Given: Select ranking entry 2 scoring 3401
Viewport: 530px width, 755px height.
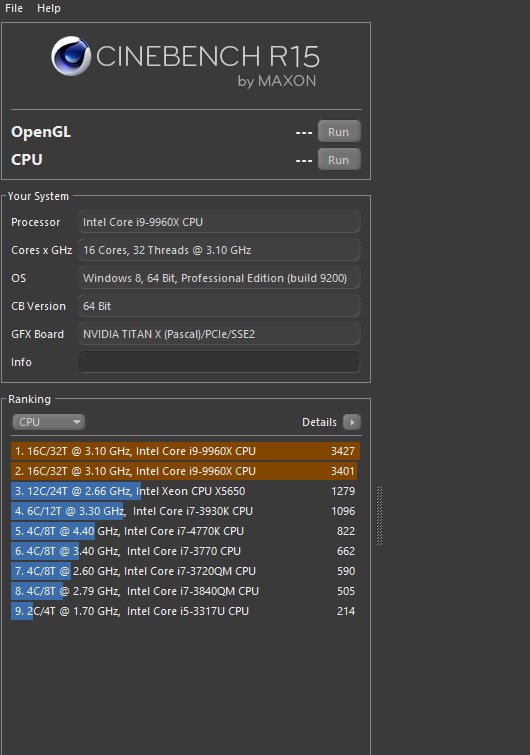Looking at the screenshot, I should [185, 471].
